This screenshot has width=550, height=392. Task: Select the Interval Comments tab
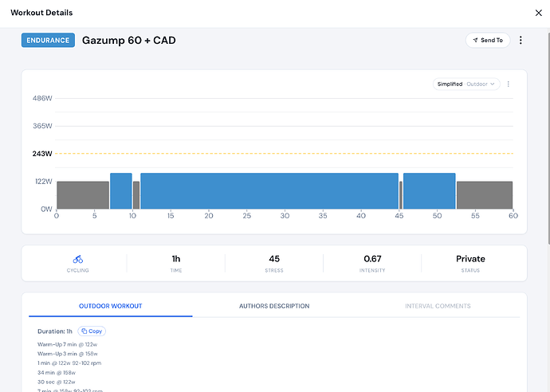[438, 306]
